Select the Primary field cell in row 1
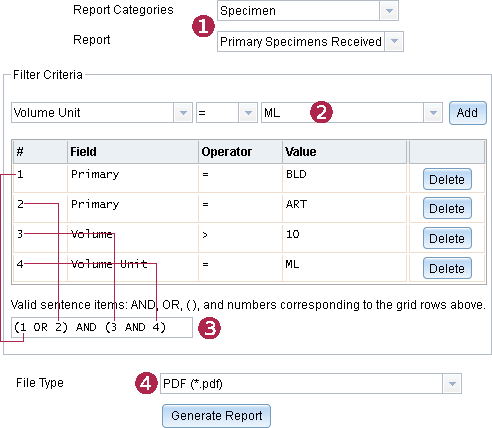Screen dimensions: 492x428 133,178
